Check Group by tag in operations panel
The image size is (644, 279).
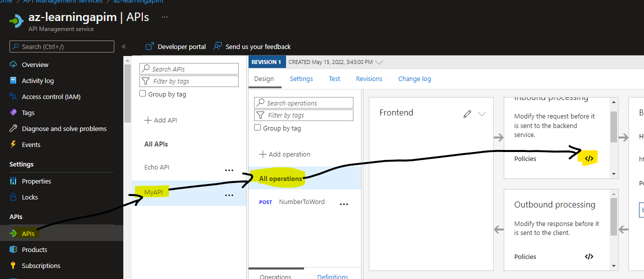click(x=258, y=127)
